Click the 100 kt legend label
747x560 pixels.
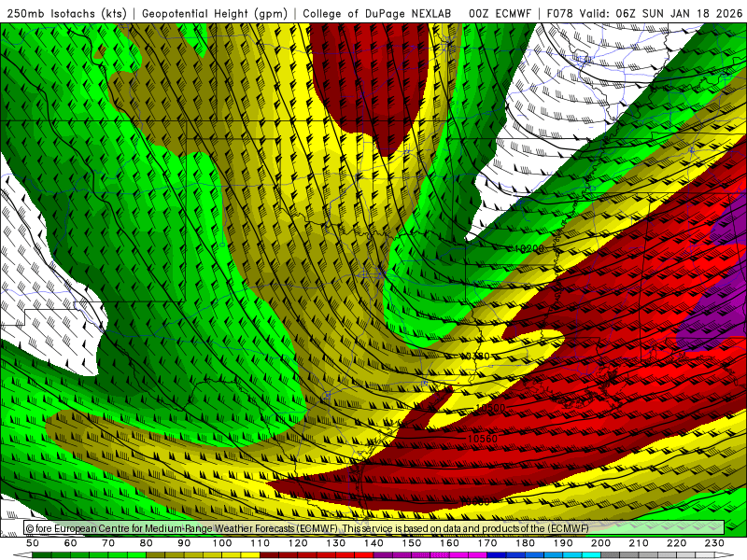click(222, 543)
